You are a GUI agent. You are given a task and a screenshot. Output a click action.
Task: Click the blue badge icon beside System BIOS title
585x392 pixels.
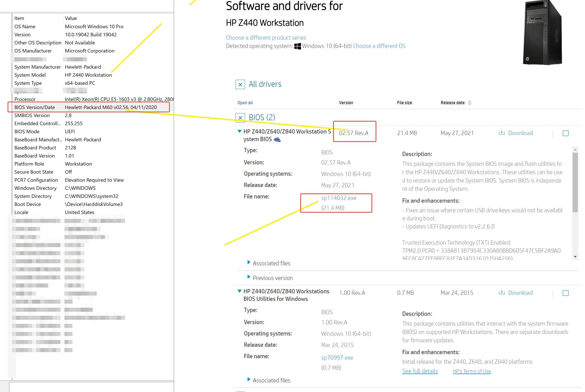pyautogui.click(x=277, y=140)
